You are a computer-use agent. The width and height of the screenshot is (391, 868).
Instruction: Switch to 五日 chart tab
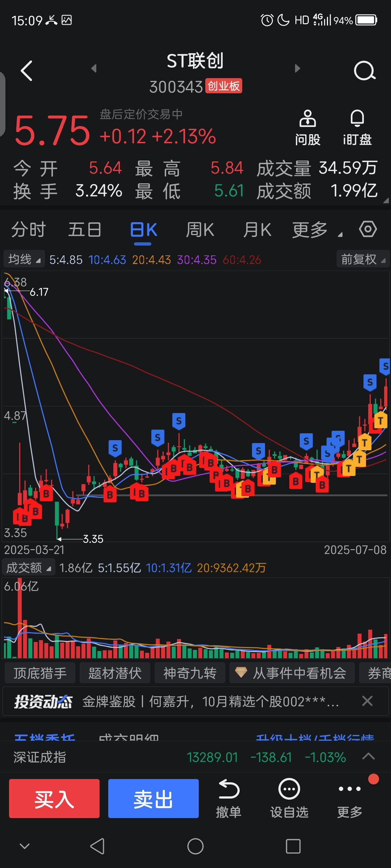click(x=85, y=230)
